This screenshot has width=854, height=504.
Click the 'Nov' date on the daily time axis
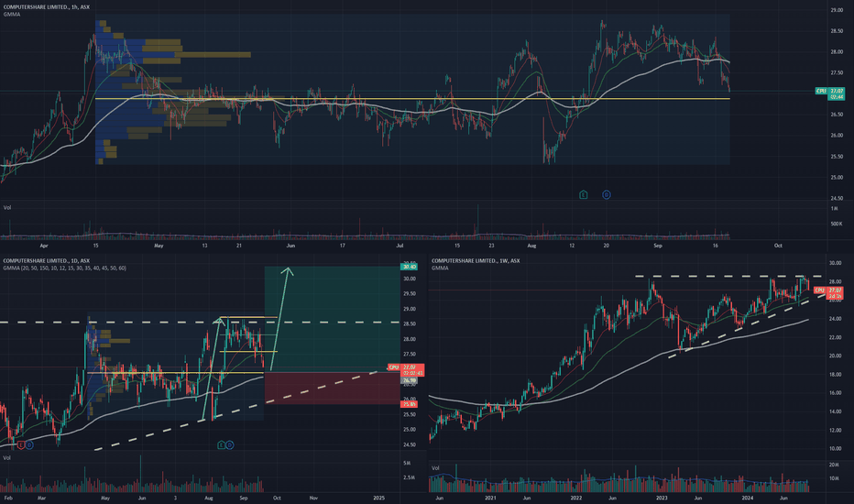coord(313,498)
